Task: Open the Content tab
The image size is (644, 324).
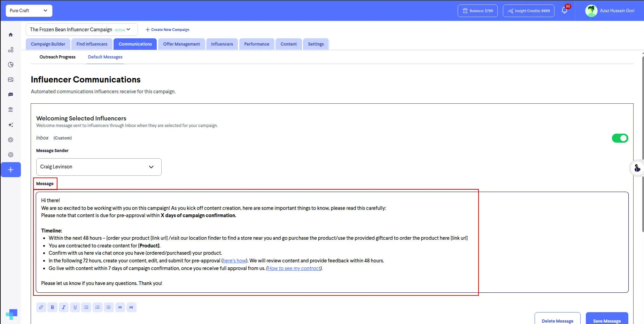Action: [289, 44]
